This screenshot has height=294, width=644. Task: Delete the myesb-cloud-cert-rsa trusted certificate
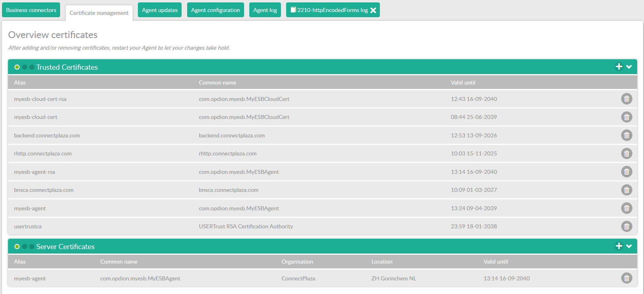[626, 99]
